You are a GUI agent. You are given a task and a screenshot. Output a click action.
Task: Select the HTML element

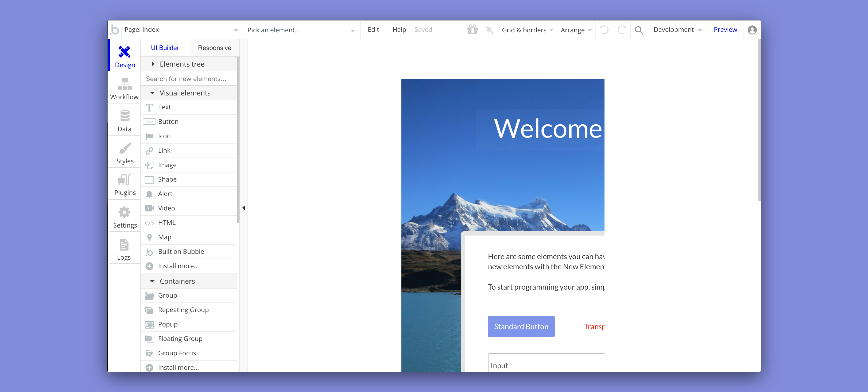point(189,223)
